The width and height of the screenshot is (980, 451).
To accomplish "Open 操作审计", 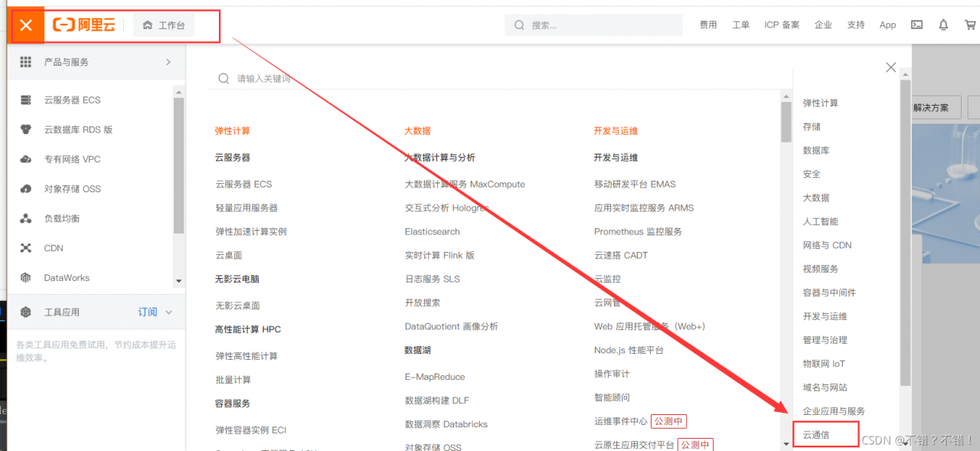I will pyautogui.click(x=612, y=374).
